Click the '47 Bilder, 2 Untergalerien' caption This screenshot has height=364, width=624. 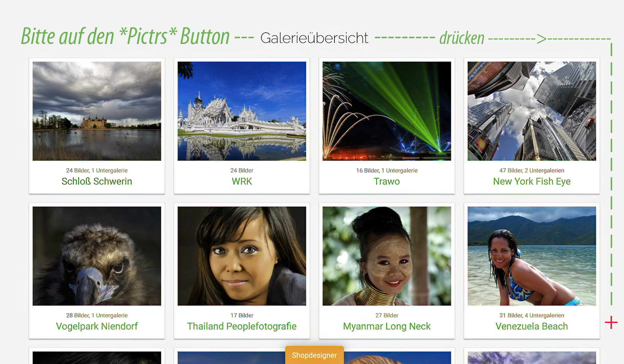[532, 170]
